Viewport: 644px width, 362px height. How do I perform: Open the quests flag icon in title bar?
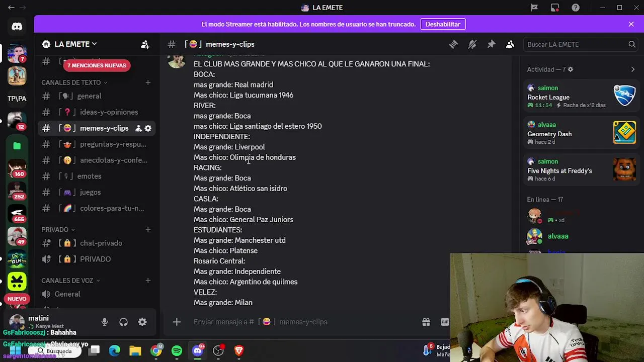[x=534, y=8]
